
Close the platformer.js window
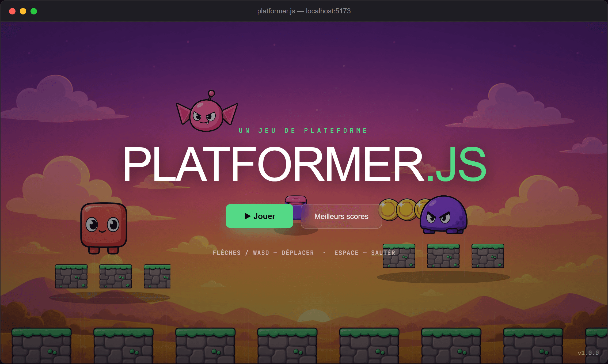(x=12, y=11)
